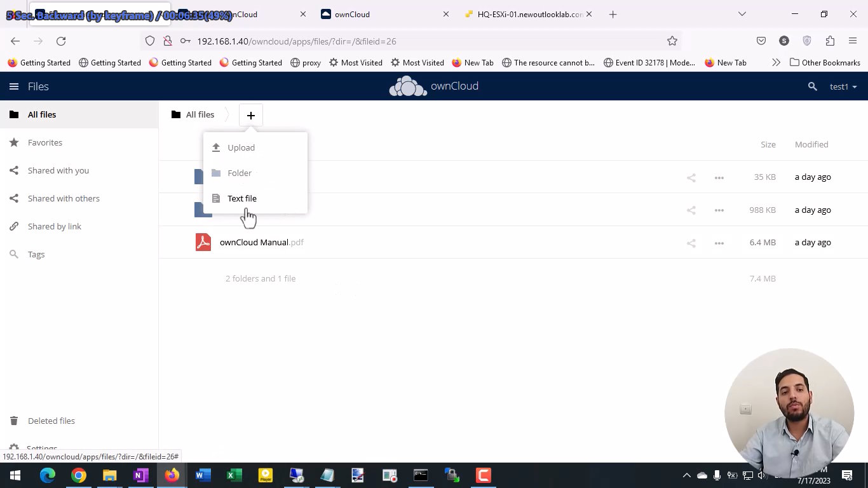This screenshot has height=488, width=868.
Task: Open Other Bookmarks folder
Action: click(825, 62)
